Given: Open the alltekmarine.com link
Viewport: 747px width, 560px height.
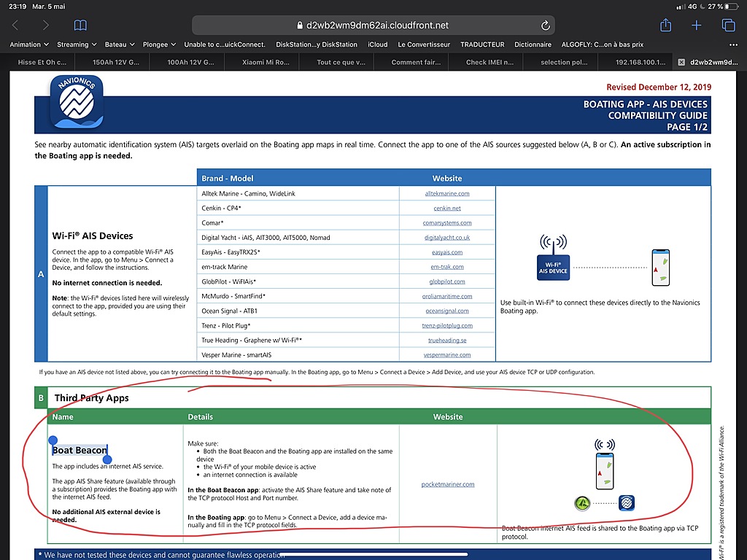Looking at the screenshot, I should click(x=447, y=194).
